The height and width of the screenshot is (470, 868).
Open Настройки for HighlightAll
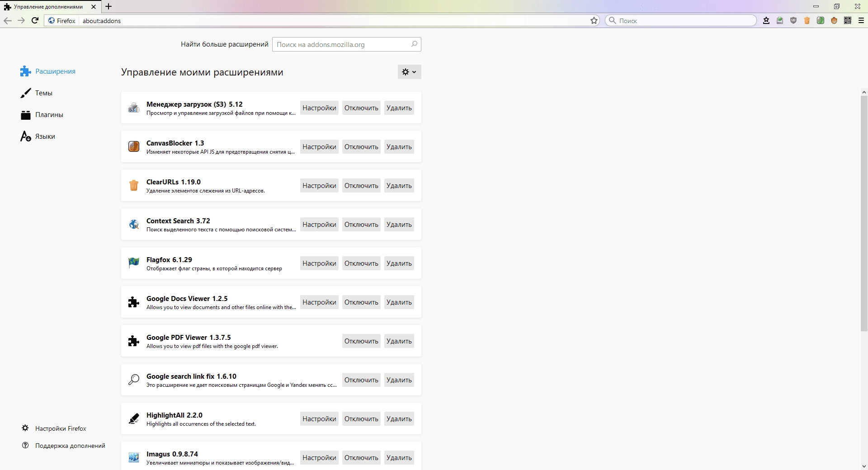[x=319, y=418]
